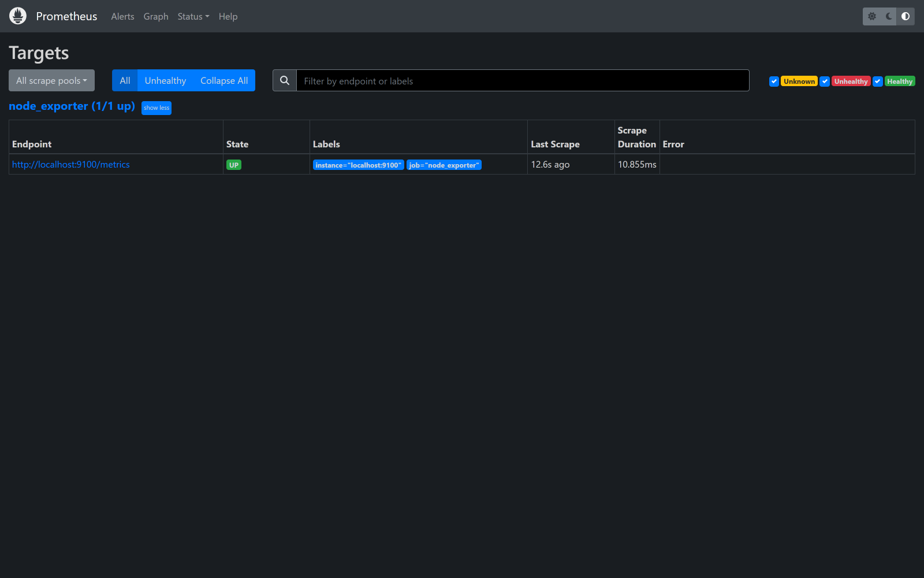Toggle the Healthy state checkbox

(877, 81)
